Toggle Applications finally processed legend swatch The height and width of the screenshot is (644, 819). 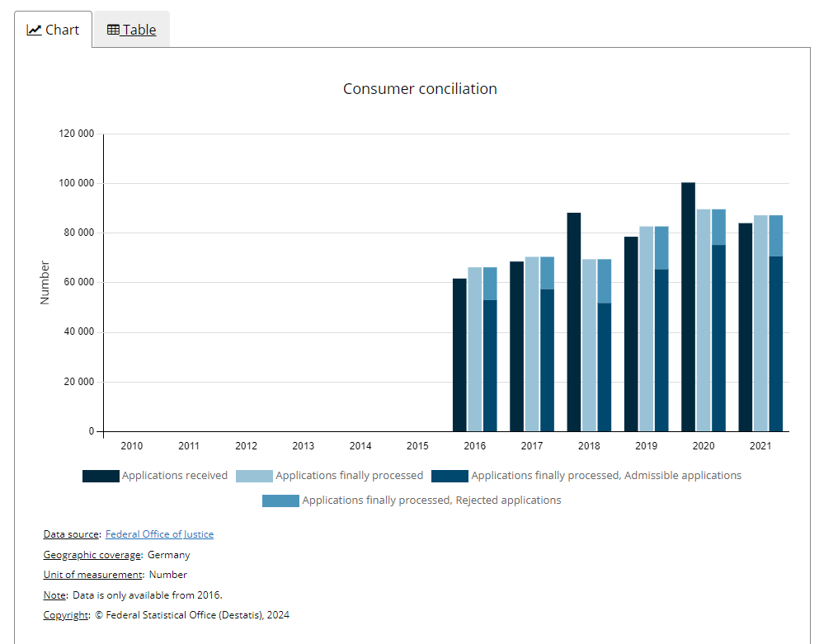pyautogui.click(x=254, y=476)
